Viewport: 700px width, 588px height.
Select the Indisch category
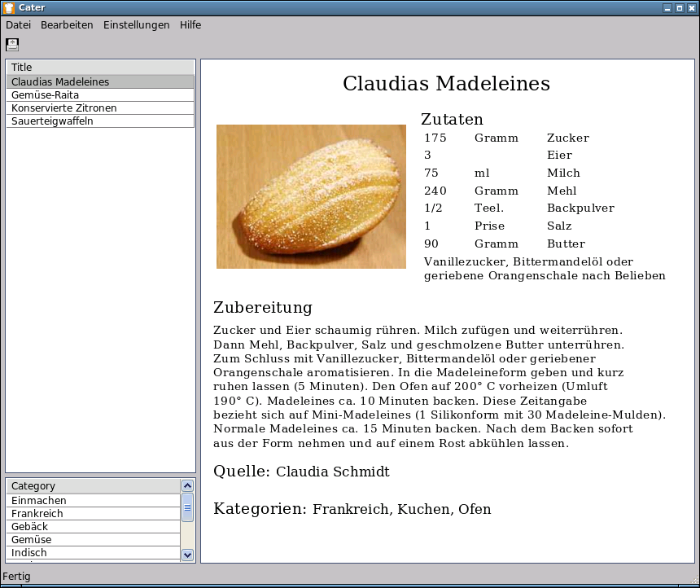click(x=29, y=553)
